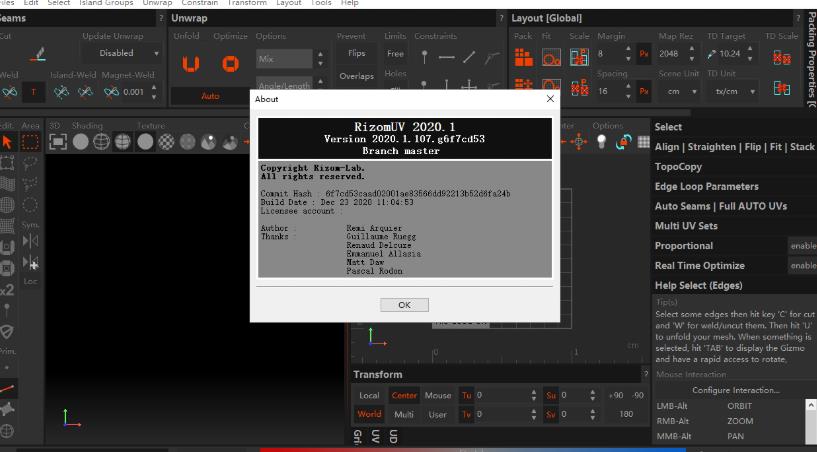This screenshot has width=817, height=452.
Task: Toggle Proportional enable button
Action: pyautogui.click(x=802, y=246)
